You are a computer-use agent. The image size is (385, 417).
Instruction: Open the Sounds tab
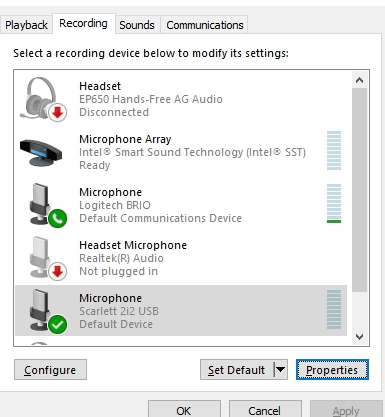(x=137, y=25)
